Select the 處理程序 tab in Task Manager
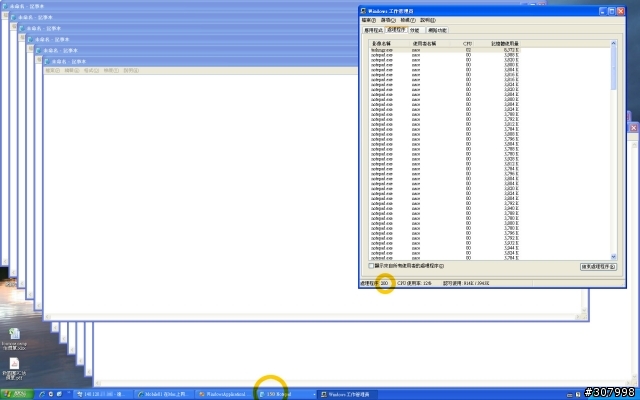The height and width of the screenshot is (400, 640). (x=396, y=30)
